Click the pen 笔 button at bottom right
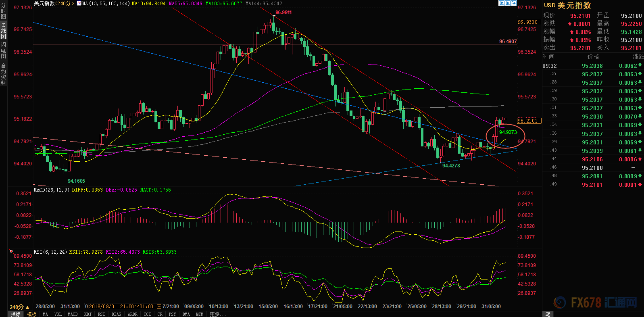 (x=548, y=314)
